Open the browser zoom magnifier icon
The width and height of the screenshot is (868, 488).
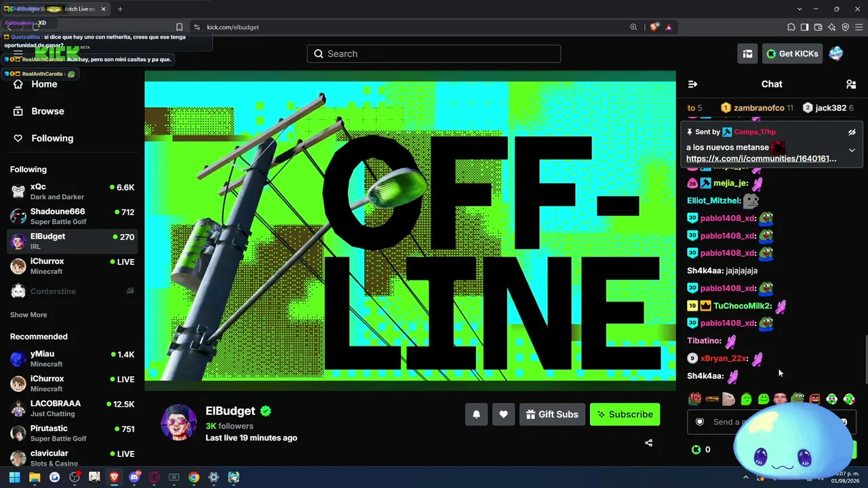pyautogui.click(x=633, y=27)
